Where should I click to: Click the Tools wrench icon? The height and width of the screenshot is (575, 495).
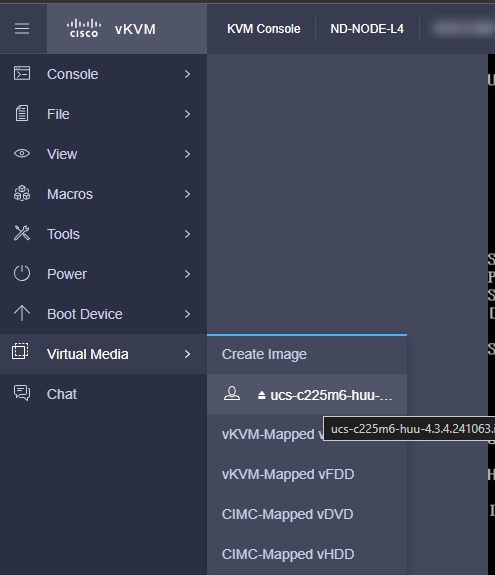22,233
